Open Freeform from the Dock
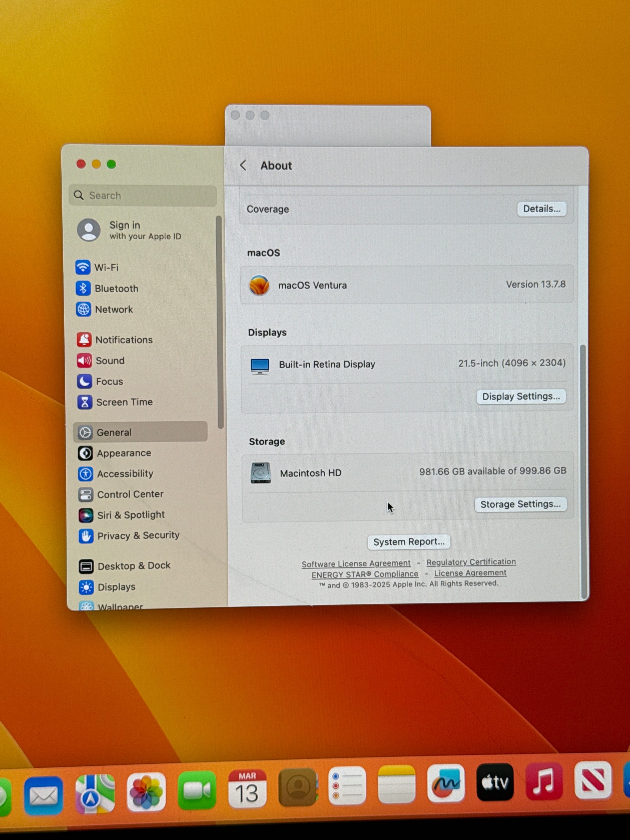630x840 pixels. point(446,783)
